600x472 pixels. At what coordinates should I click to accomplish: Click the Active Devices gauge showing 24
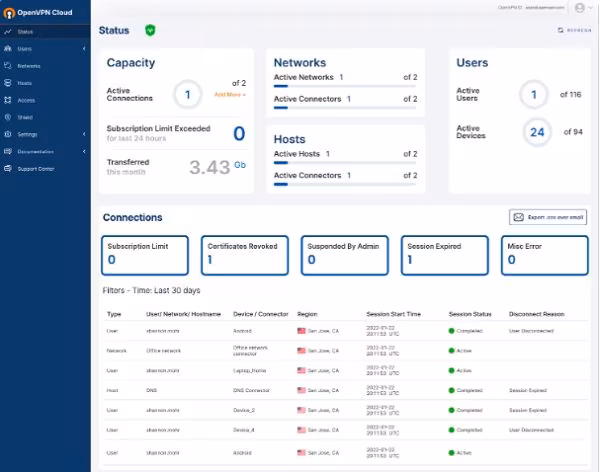[x=537, y=132]
